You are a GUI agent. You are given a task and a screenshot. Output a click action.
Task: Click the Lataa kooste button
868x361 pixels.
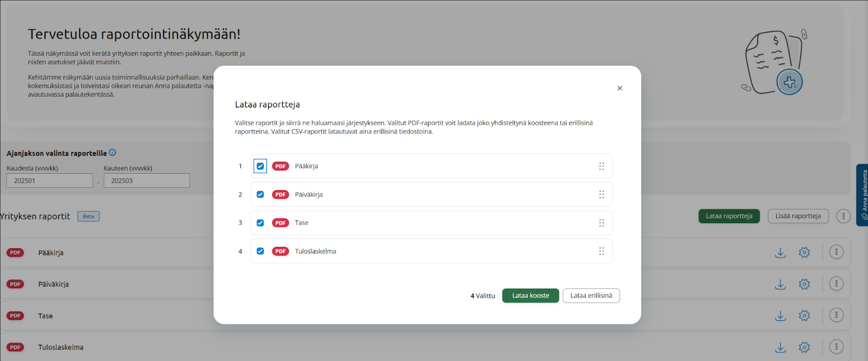pyautogui.click(x=530, y=295)
